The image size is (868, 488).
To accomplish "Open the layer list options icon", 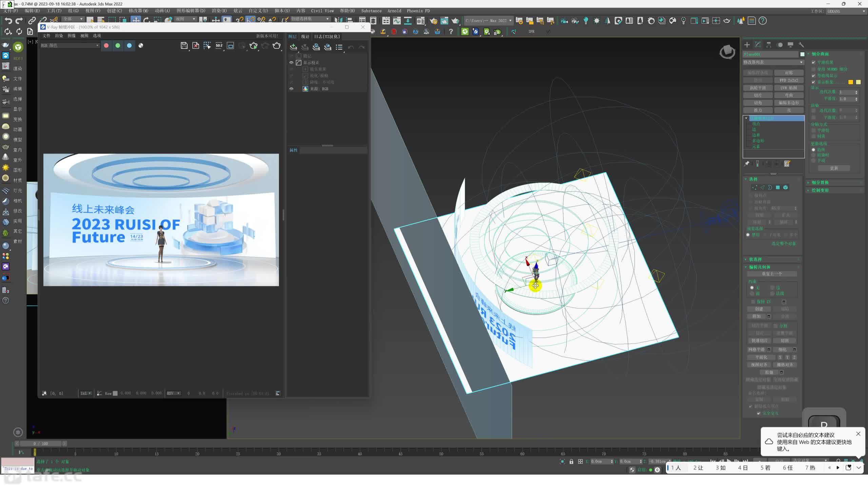I will click(x=339, y=47).
